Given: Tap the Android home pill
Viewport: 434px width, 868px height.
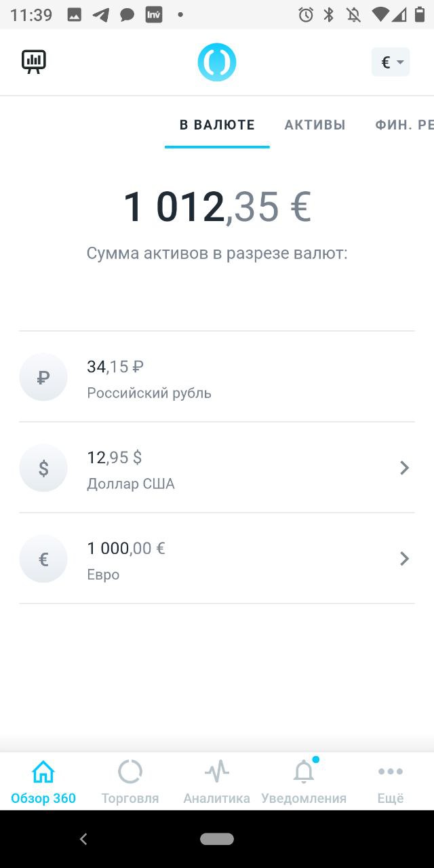Looking at the screenshot, I should (x=217, y=839).
